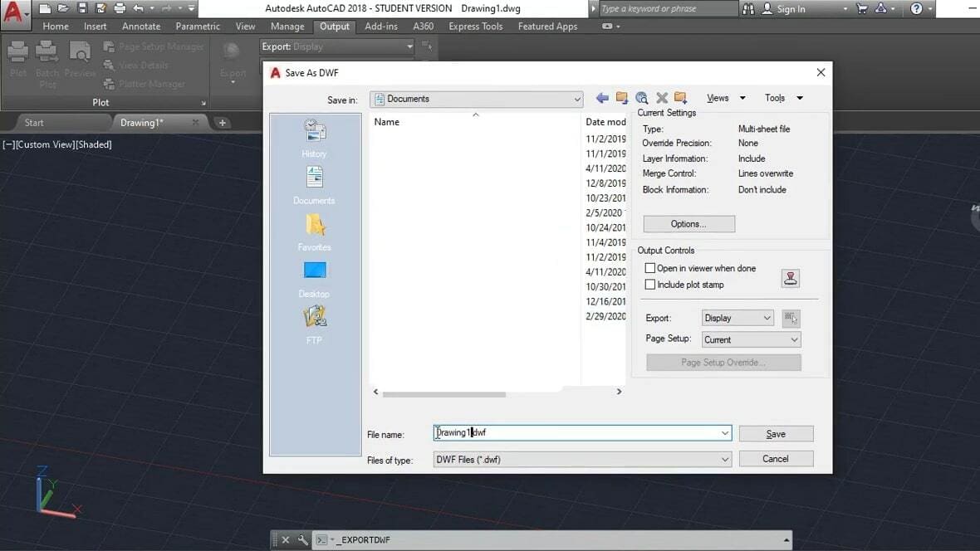
Task: Click the Save quick-access icon
Action: click(x=82, y=9)
